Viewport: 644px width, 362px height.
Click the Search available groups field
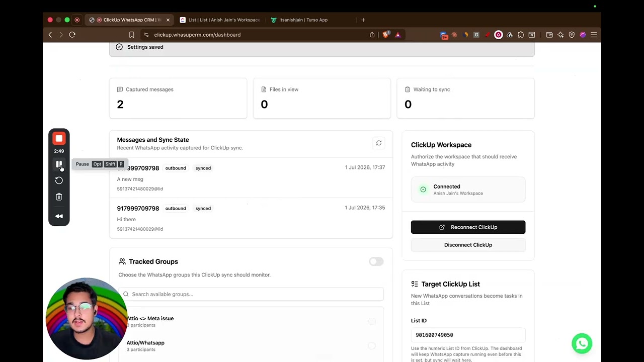[x=251, y=294]
